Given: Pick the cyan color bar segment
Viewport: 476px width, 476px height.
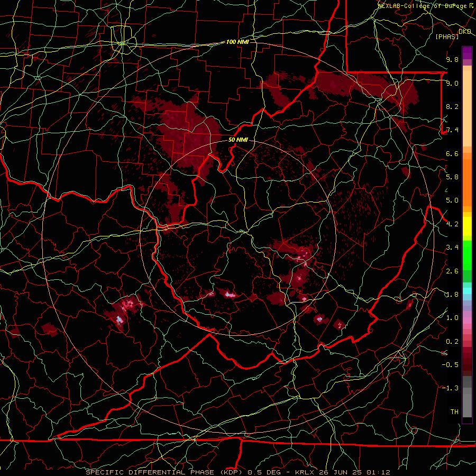Looking at the screenshot, I should [x=467, y=291].
